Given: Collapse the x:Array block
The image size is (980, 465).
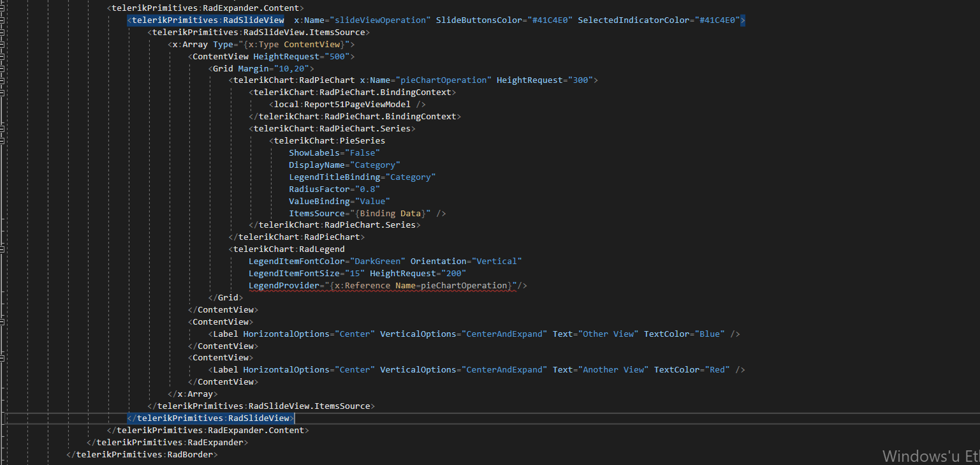Looking at the screenshot, I should tap(3, 45).
